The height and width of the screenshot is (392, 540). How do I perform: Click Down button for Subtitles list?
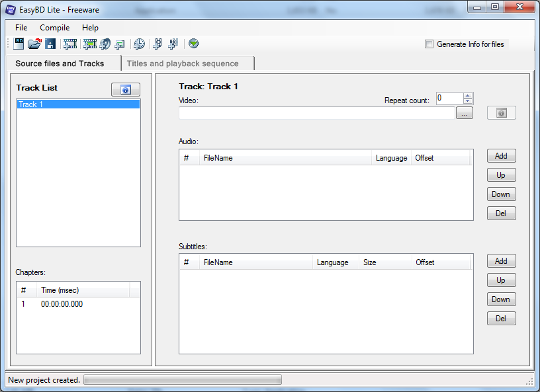(502, 299)
